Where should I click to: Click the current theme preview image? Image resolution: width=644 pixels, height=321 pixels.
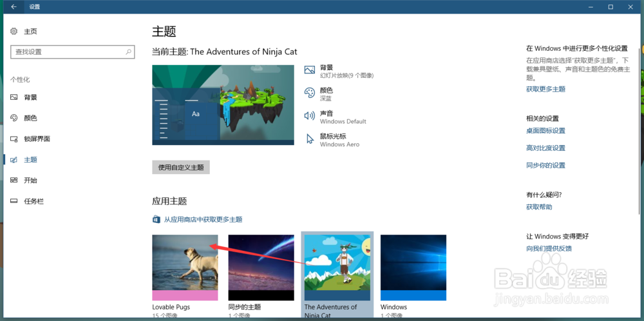[x=223, y=105]
